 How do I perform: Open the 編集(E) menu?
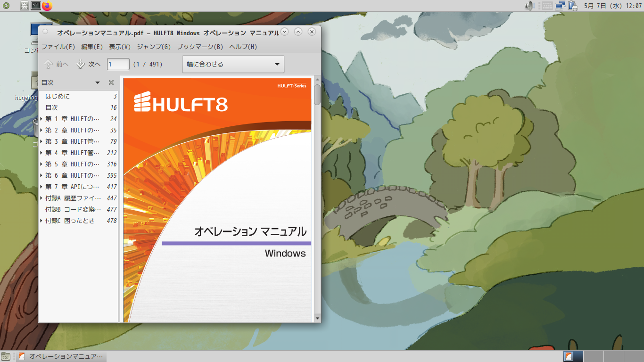(92, 47)
